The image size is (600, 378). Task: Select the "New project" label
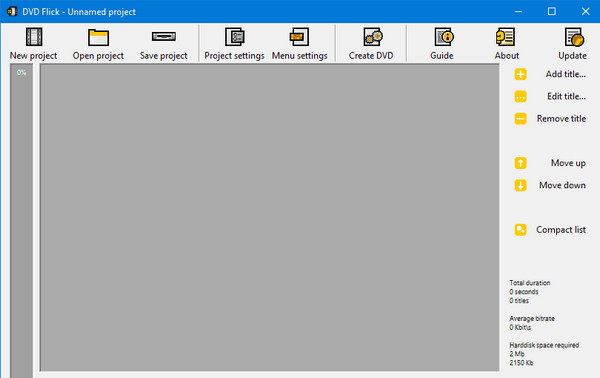[x=33, y=56]
